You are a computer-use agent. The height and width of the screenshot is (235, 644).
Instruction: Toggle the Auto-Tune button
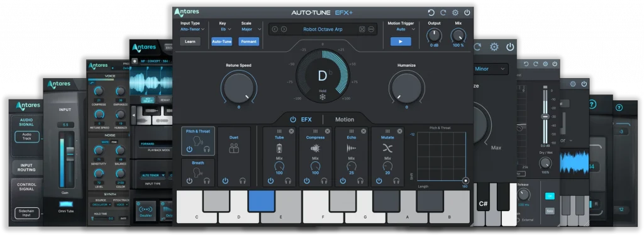tap(222, 42)
